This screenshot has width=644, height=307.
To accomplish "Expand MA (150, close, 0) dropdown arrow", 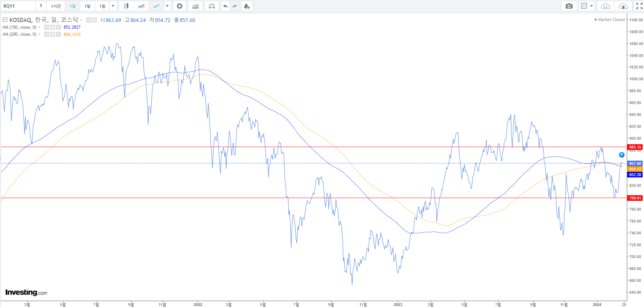I will pyautogui.click(x=39, y=27).
